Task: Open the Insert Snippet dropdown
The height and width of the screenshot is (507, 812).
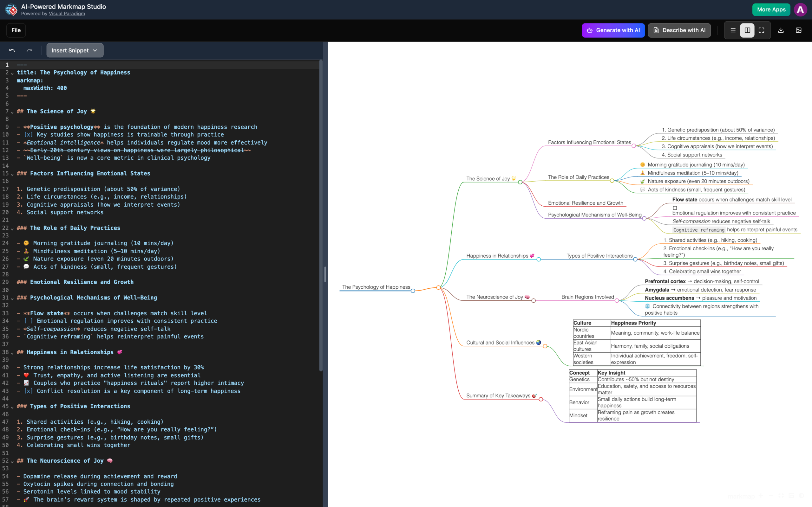Action: pos(75,50)
